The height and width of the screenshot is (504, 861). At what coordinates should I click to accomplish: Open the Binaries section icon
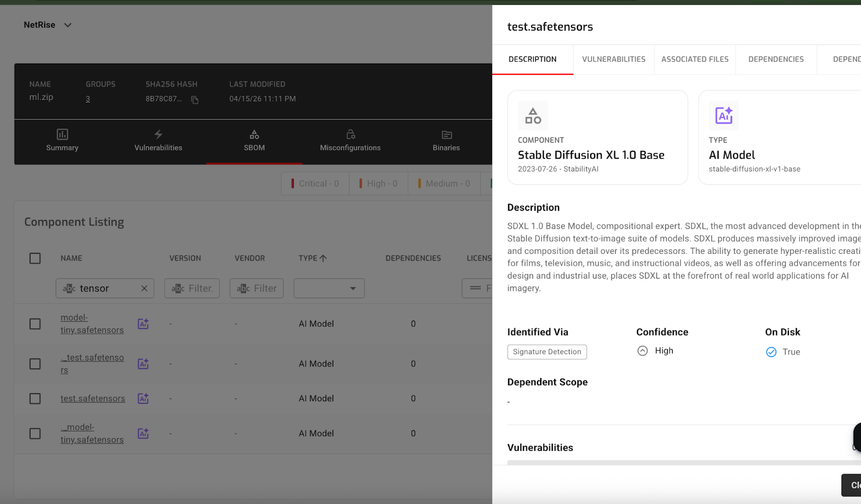[x=447, y=134]
